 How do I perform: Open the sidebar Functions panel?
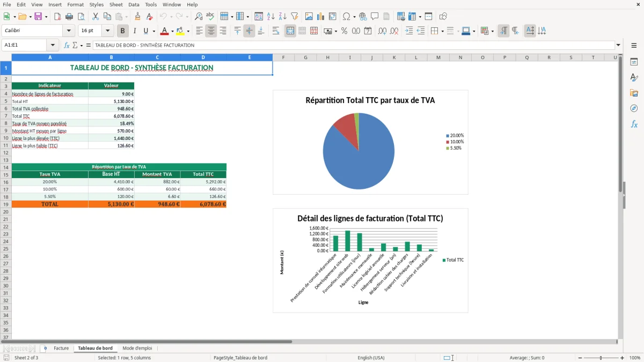(x=634, y=124)
